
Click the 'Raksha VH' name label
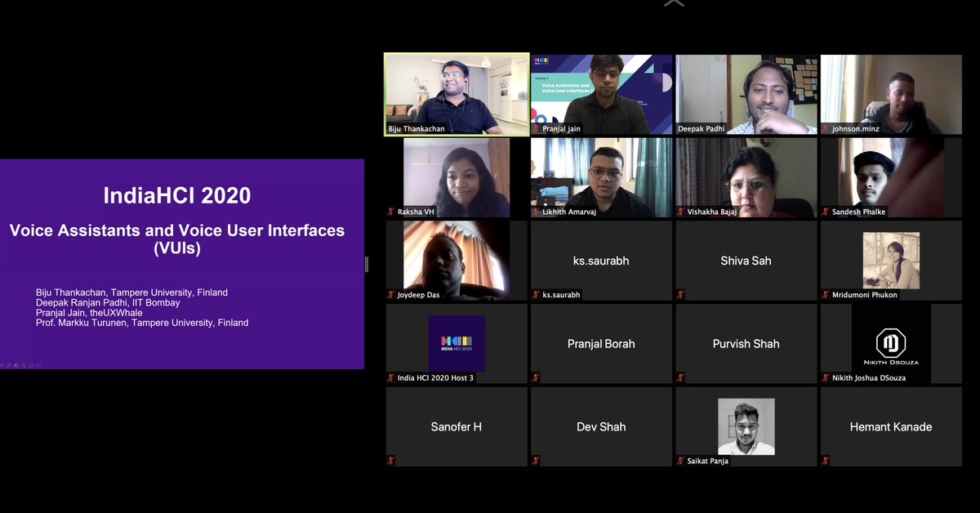click(x=416, y=212)
